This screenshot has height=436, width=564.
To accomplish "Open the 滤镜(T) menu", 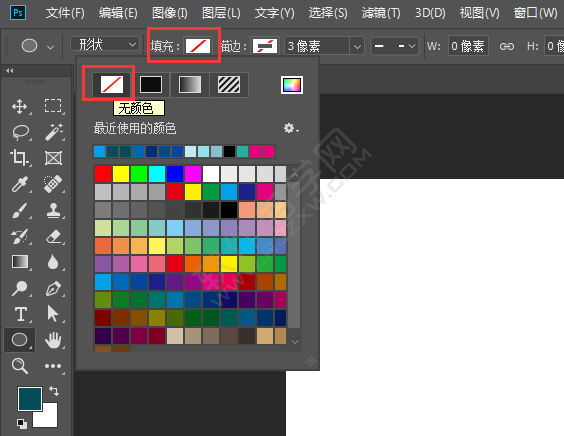I will tap(381, 13).
